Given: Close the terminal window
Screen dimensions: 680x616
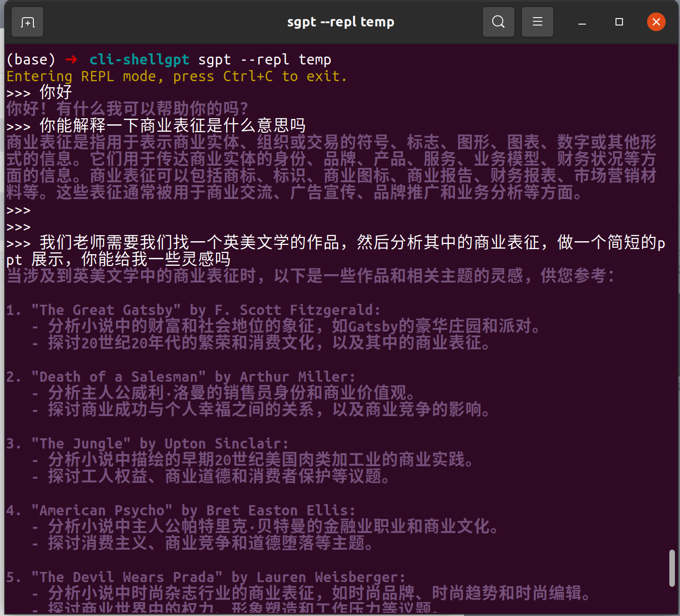Looking at the screenshot, I should 656,22.
